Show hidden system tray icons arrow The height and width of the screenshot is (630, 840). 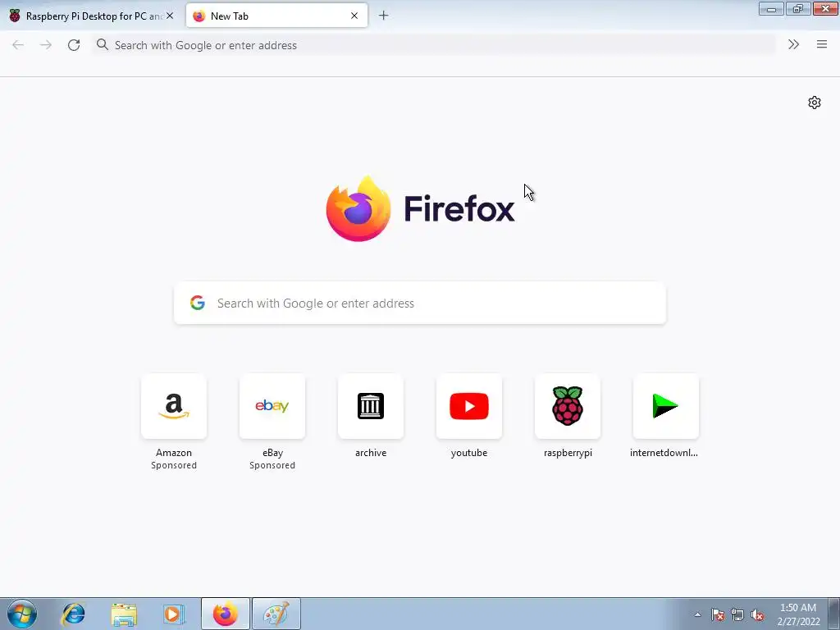click(x=697, y=614)
